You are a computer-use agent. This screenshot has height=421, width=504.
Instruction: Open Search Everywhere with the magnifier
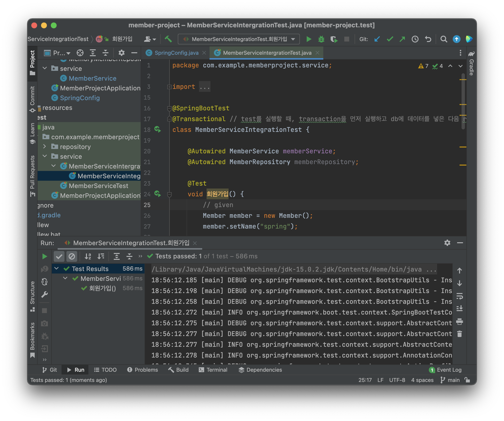tap(444, 39)
